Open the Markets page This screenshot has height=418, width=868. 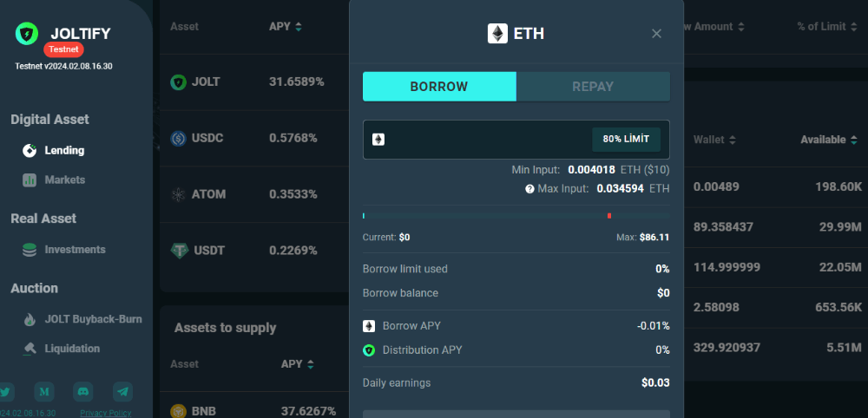(x=65, y=180)
